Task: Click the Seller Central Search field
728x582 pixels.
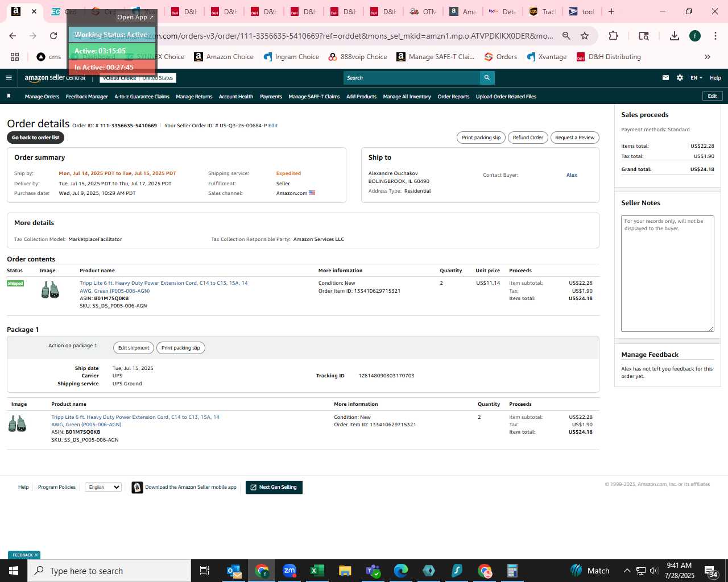Action: (x=412, y=78)
